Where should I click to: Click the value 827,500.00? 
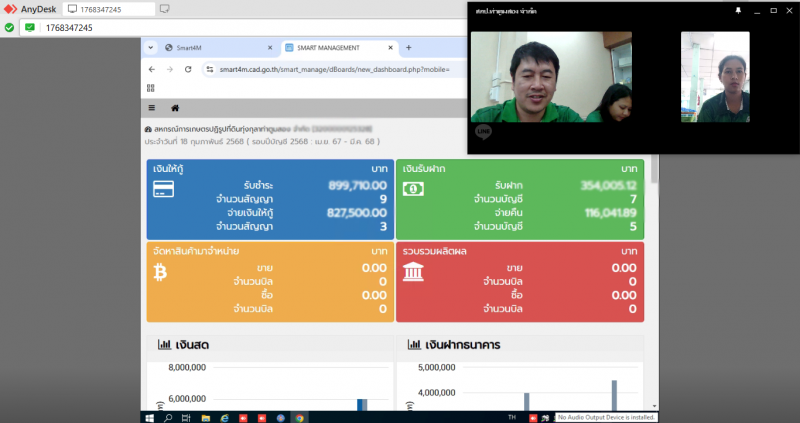[357, 213]
